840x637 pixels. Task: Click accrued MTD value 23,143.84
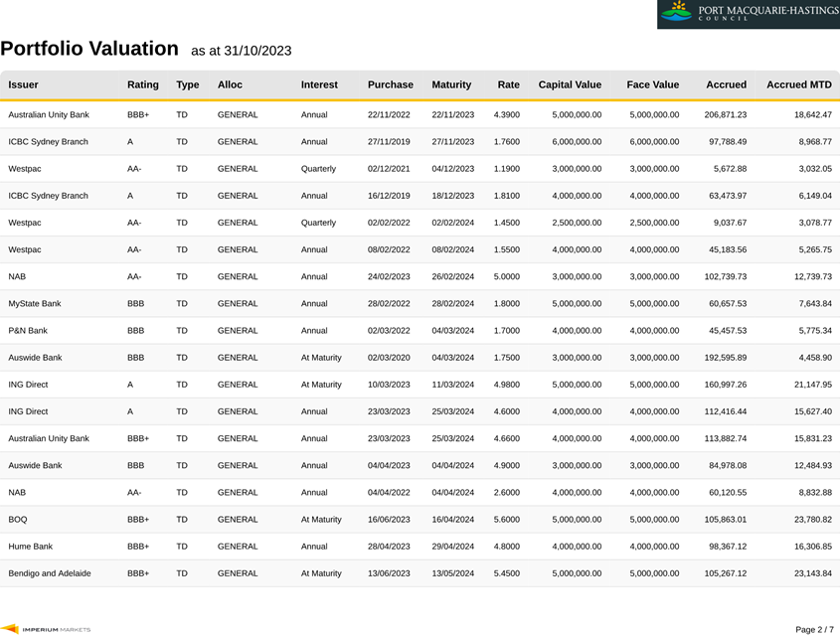click(x=813, y=573)
